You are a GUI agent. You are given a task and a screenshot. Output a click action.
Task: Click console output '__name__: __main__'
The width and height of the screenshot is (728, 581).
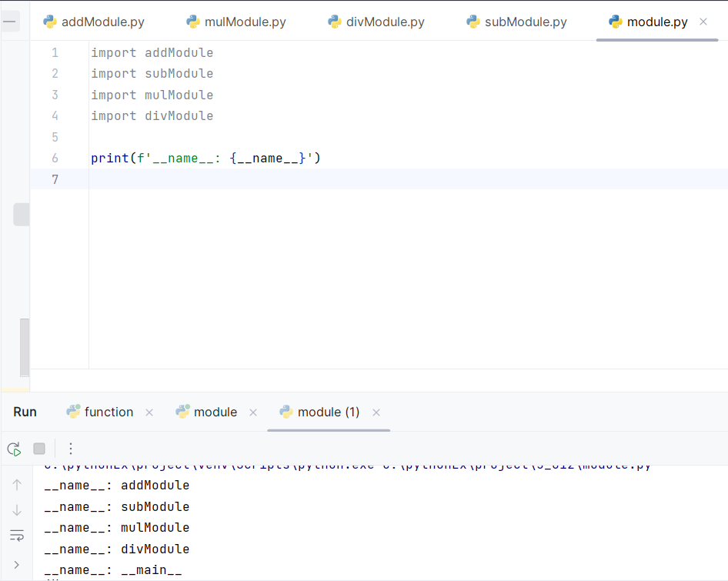coord(113,570)
